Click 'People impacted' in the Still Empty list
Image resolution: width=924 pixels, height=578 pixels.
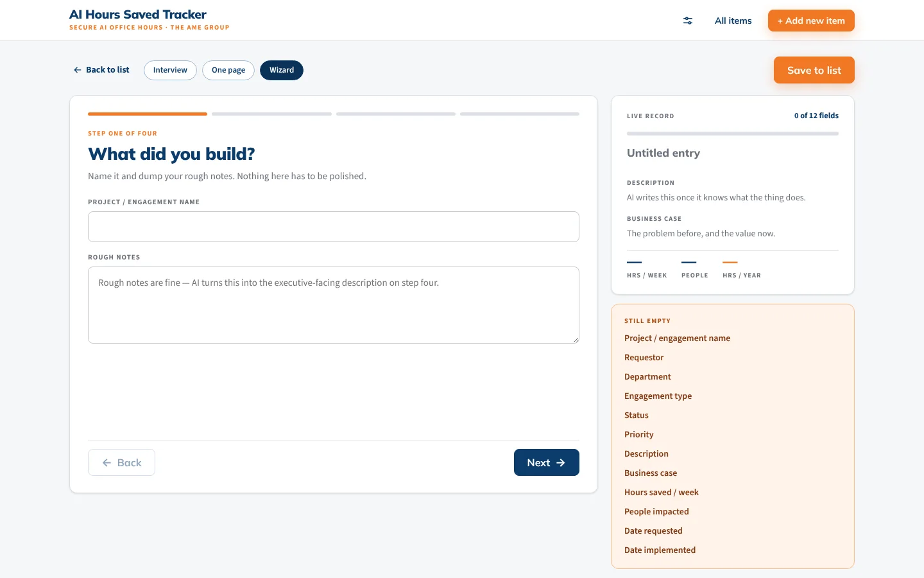click(656, 512)
